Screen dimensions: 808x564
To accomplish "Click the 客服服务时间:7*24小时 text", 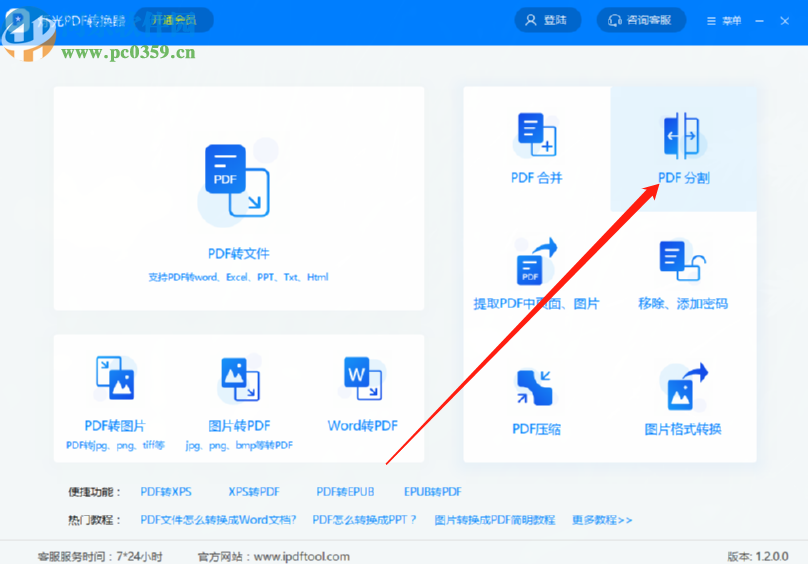I will (x=100, y=557).
